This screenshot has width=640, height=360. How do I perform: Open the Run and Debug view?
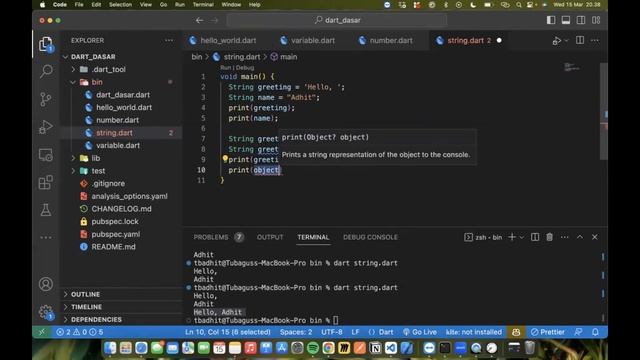point(46,127)
